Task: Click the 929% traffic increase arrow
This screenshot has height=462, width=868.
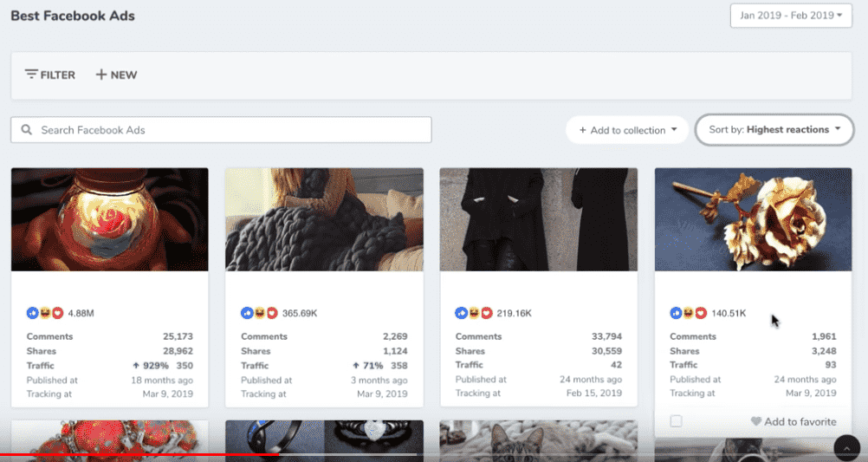Action: [136, 366]
